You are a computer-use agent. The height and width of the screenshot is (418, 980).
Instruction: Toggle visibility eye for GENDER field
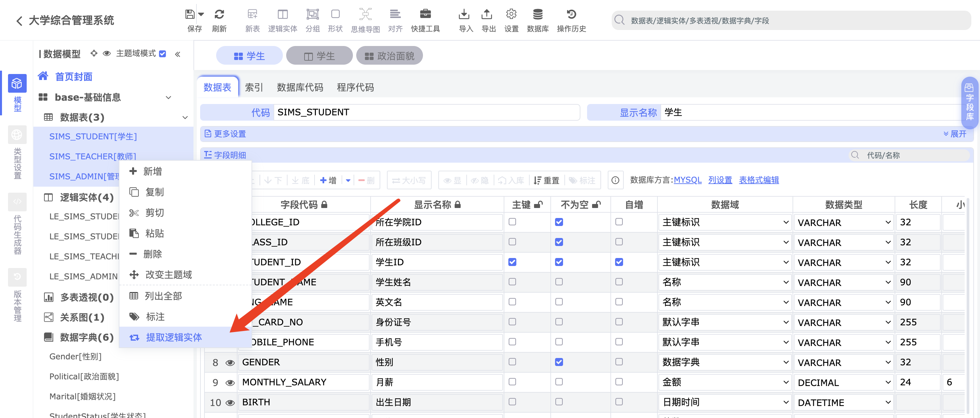(230, 362)
